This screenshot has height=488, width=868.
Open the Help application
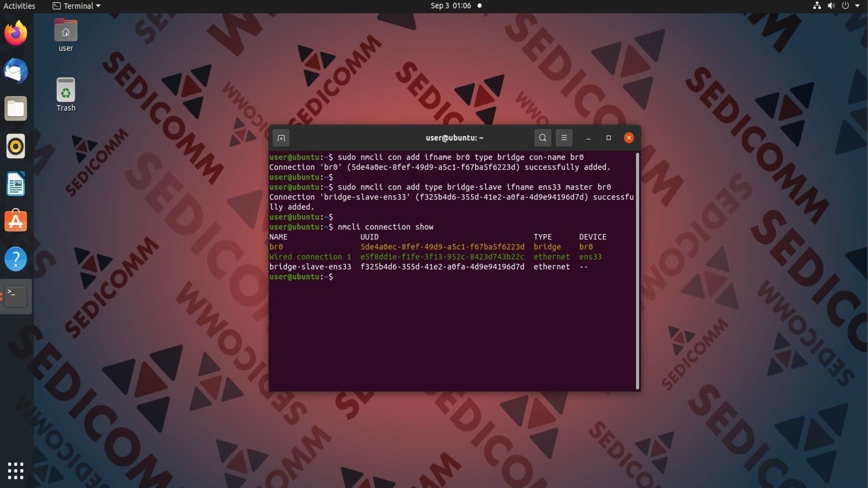click(x=16, y=259)
